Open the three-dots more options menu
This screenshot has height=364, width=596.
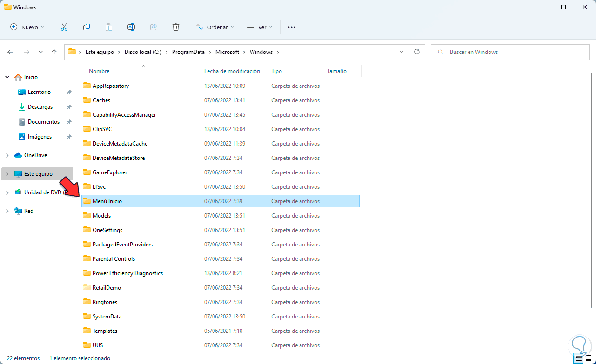[x=292, y=27]
